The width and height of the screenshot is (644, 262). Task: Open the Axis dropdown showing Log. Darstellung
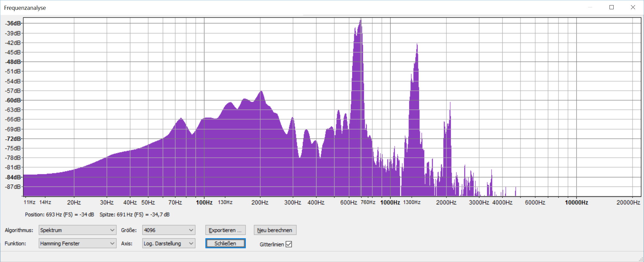tap(169, 243)
